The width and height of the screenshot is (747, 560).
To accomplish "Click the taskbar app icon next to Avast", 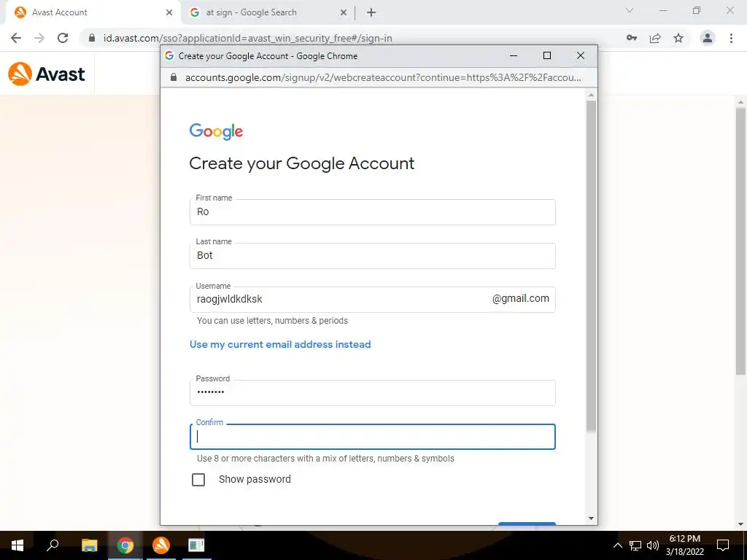I will click(x=196, y=545).
